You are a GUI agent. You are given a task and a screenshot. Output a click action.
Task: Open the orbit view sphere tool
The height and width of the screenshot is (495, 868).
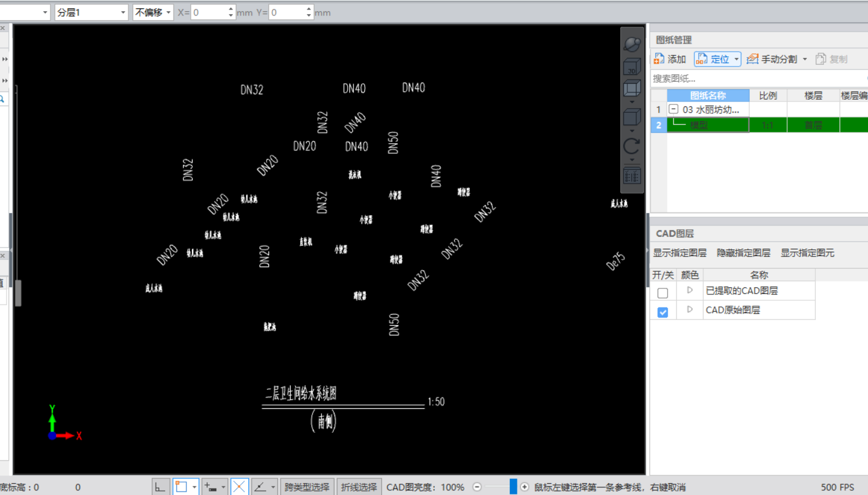[632, 44]
